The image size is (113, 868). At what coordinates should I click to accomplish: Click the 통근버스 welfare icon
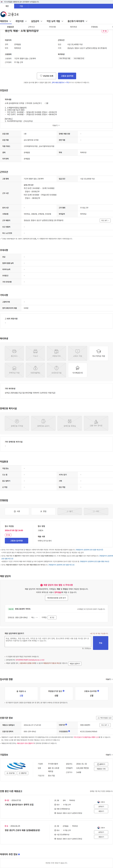(x=14, y=353)
